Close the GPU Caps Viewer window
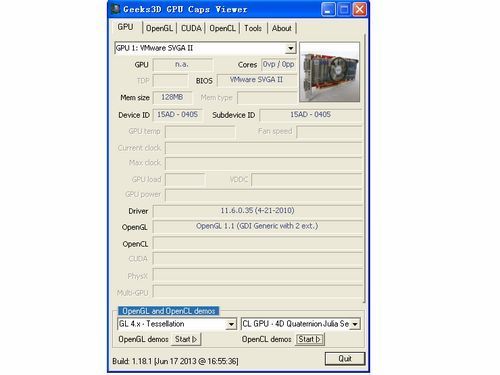The image size is (500, 375). point(360,9)
